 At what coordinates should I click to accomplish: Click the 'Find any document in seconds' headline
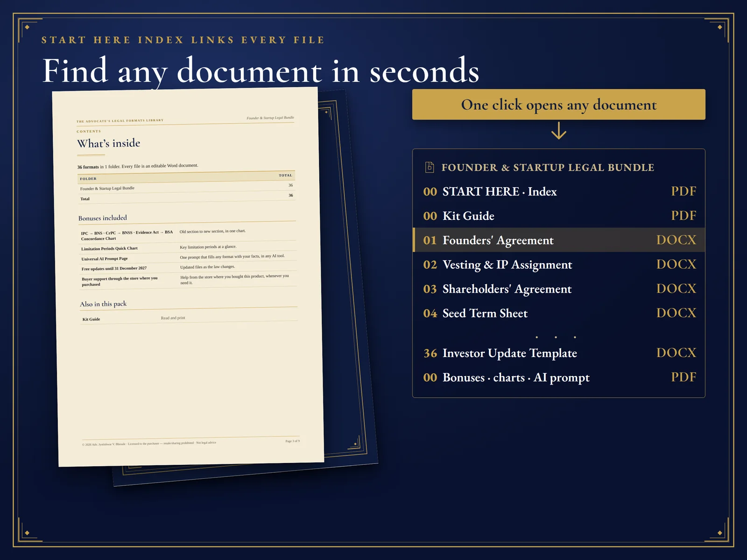coord(261,71)
